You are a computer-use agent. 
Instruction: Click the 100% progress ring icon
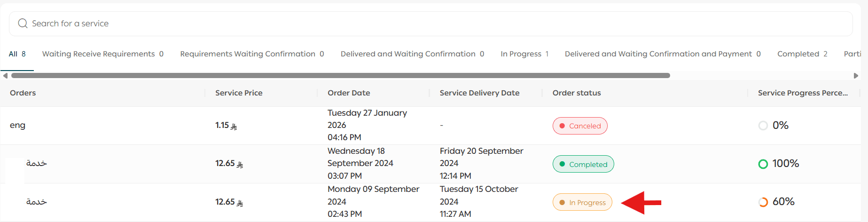click(763, 164)
